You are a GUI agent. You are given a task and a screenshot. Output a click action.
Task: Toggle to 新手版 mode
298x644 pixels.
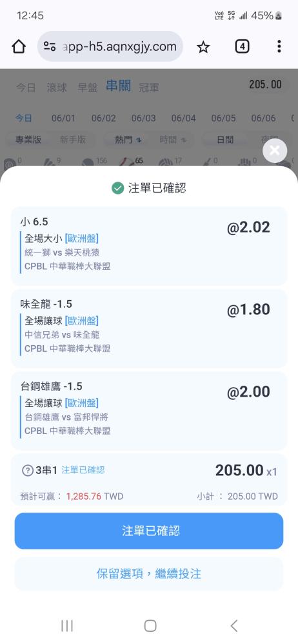[72, 140]
